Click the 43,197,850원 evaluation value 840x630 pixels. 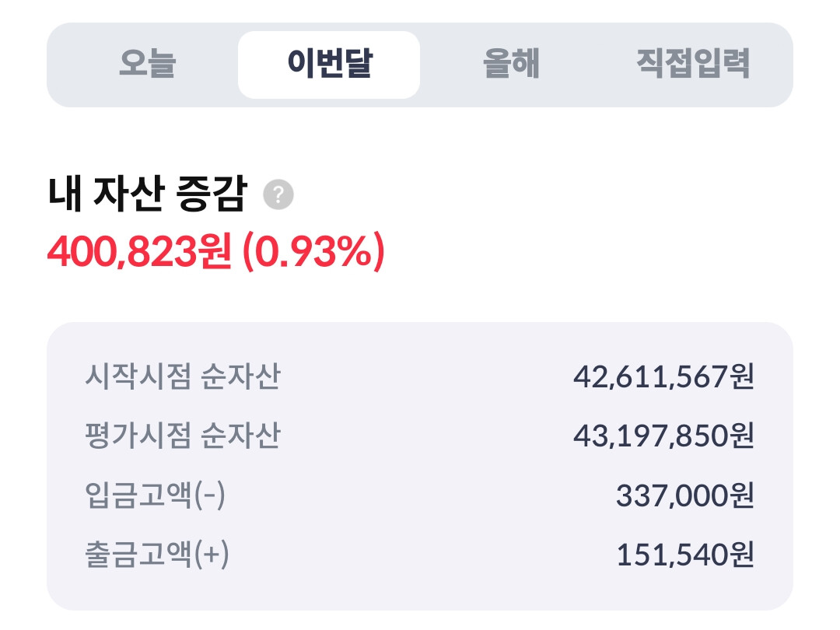tap(663, 436)
